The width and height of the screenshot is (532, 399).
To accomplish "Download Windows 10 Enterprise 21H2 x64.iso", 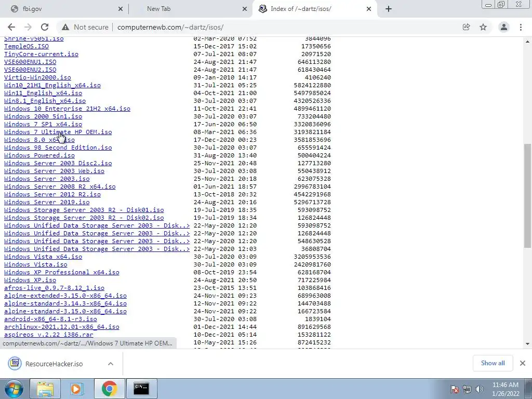I will tap(67, 109).
